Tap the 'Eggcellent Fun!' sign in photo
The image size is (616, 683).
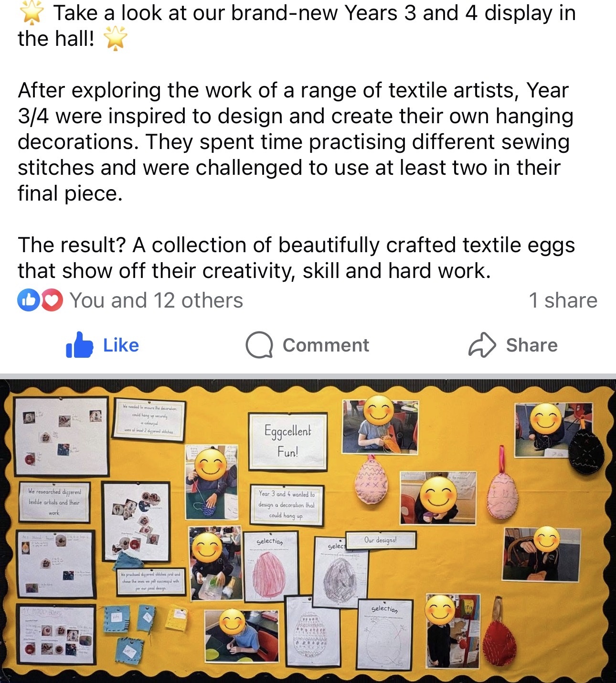pyautogui.click(x=287, y=441)
